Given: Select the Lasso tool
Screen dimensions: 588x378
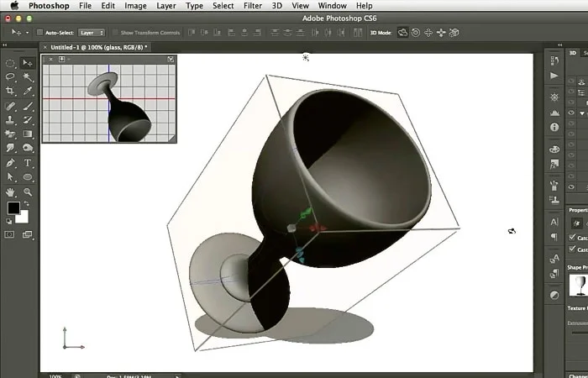Looking at the screenshot, I should pyautogui.click(x=10, y=77).
